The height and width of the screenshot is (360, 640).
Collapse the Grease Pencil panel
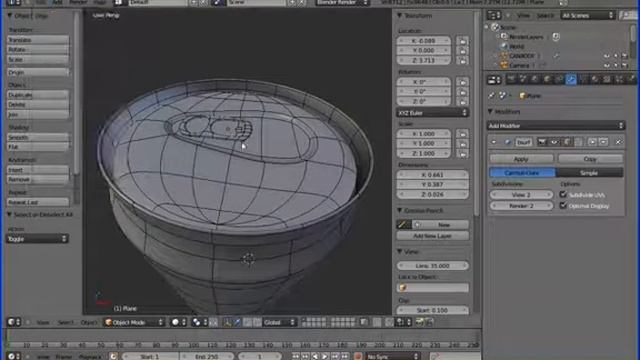coord(400,211)
